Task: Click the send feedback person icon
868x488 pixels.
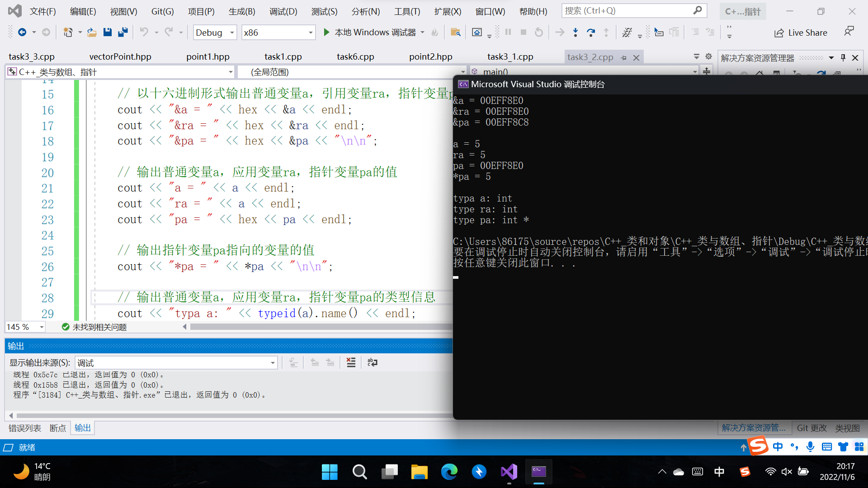Action: (849, 31)
